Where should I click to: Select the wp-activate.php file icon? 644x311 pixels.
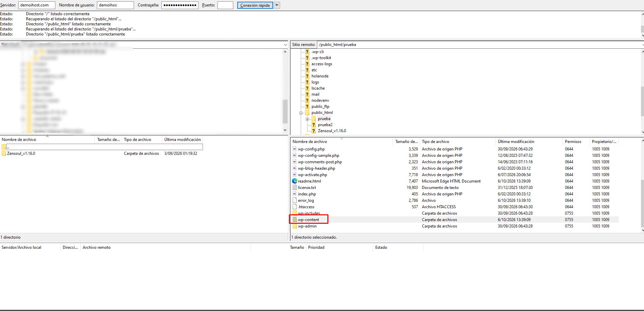coord(295,175)
